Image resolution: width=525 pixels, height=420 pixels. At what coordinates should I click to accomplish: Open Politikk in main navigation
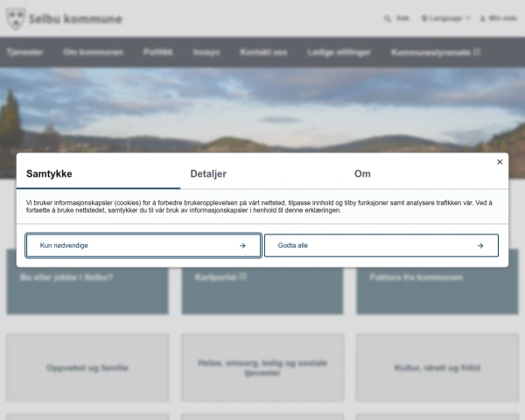pyautogui.click(x=158, y=52)
